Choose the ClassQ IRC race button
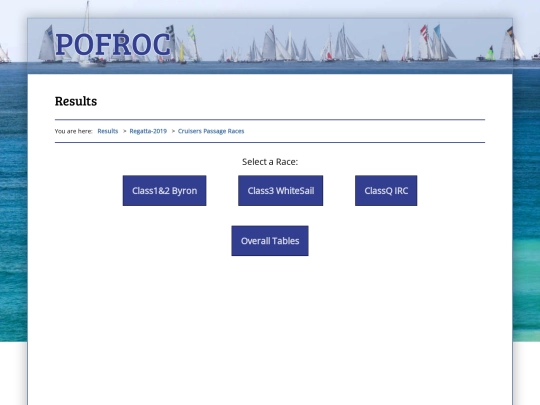The height and width of the screenshot is (405, 540). [x=386, y=190]
